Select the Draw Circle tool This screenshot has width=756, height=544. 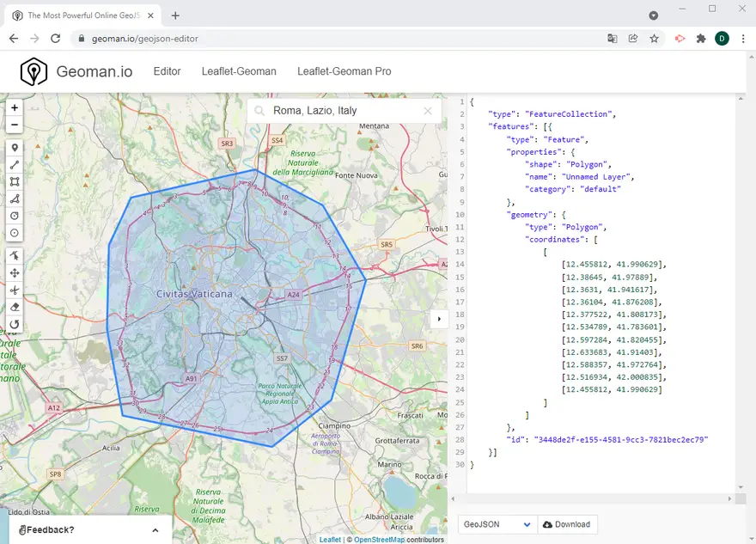tap(15, 216)
